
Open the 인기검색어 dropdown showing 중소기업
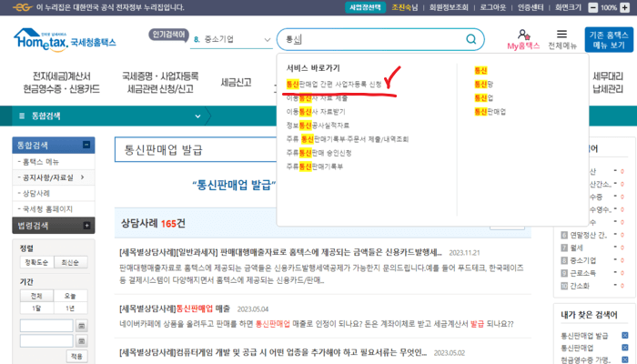tap(231, 39)
